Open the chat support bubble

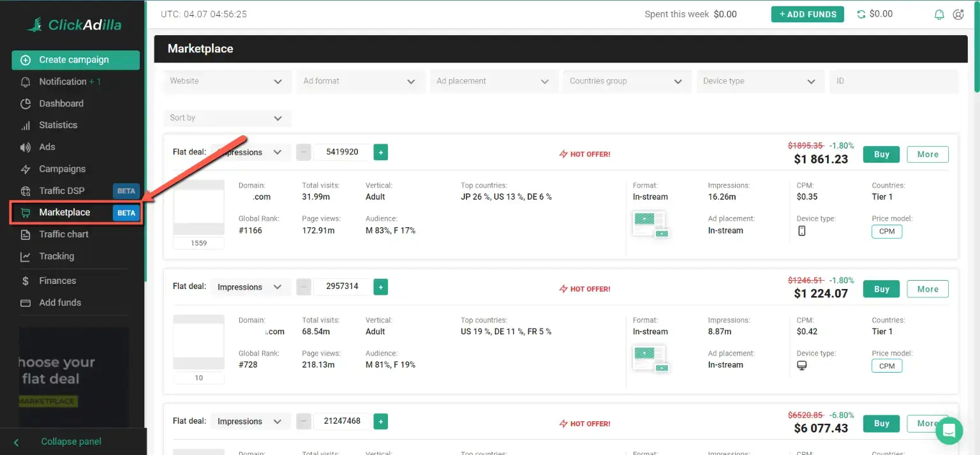[x=949, y=431]
